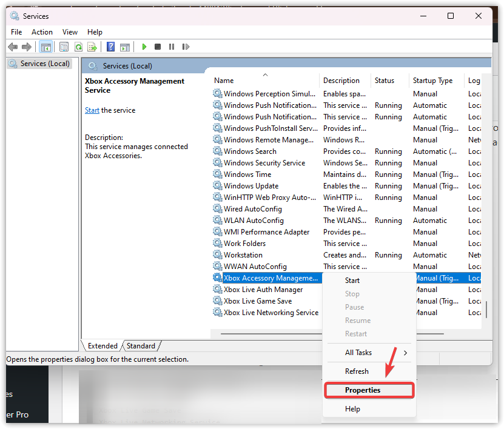Click the Stop Service toolbar icon
The width and height of the screenshot is (504, 429).
[x=158, y=47]
